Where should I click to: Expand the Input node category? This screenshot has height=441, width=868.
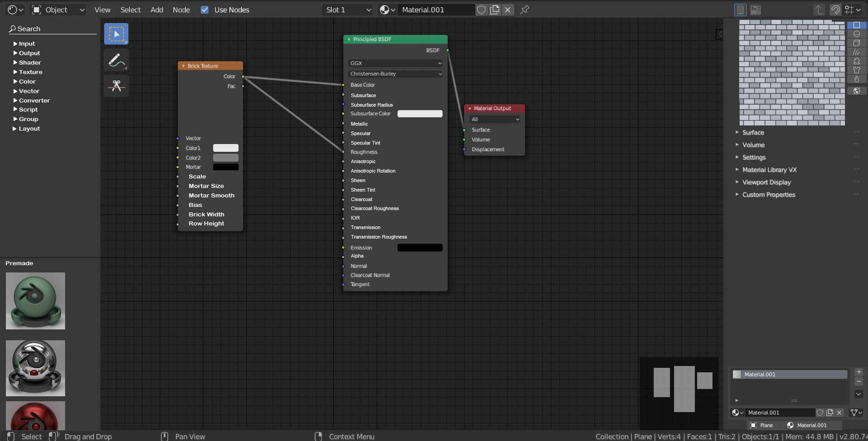click(x=24, y=43)
